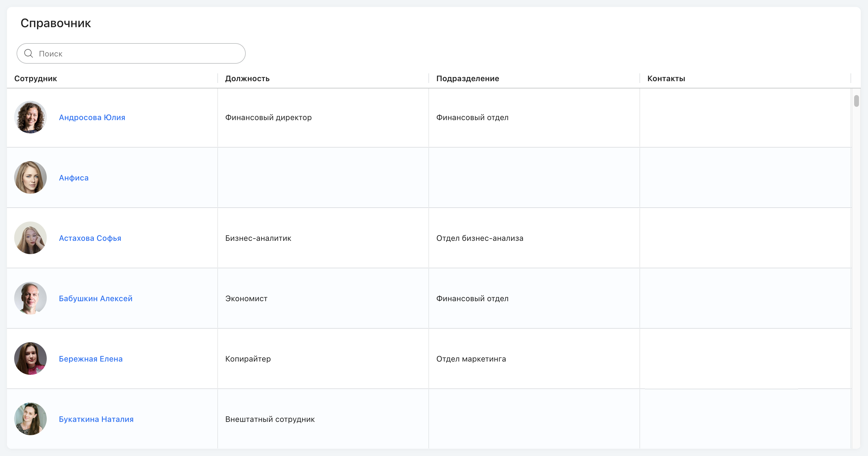Click Астахова Софья thumbnail avatar

coord(30,238)
